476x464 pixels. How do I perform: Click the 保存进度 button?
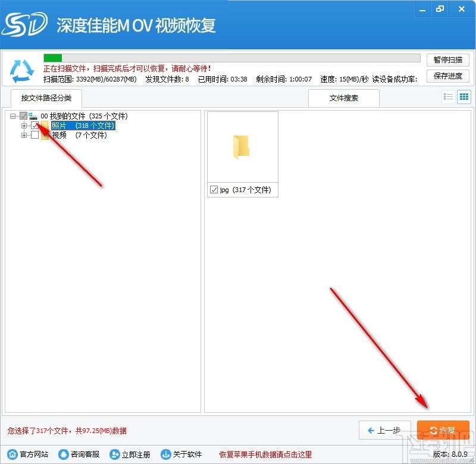tap(448, 76)
